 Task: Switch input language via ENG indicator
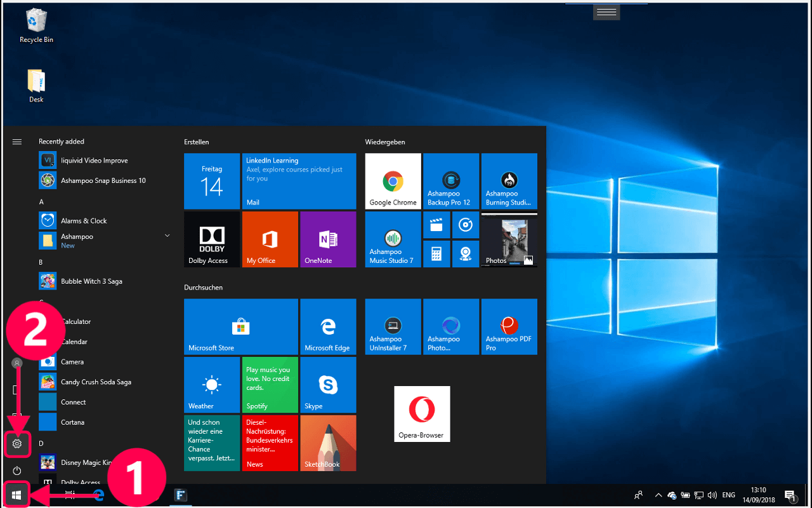pyautogui.click(x=729, y=495)
